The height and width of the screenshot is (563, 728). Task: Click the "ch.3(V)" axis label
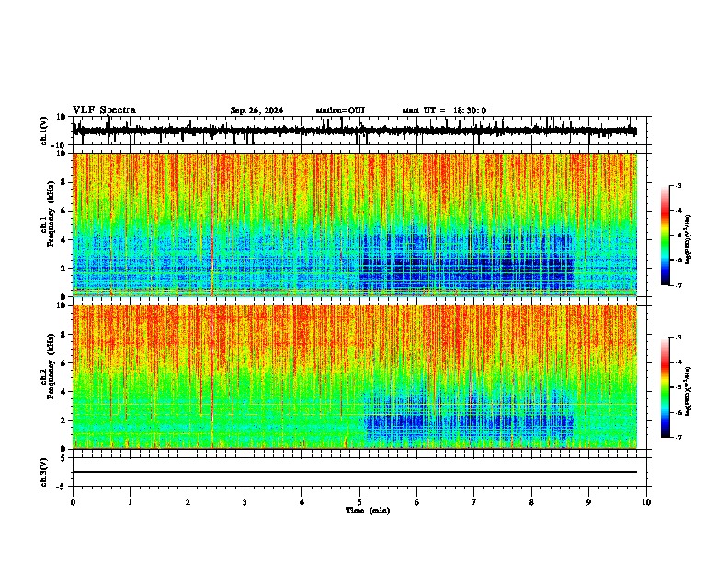pyautogui.click(x=44, y=472)
